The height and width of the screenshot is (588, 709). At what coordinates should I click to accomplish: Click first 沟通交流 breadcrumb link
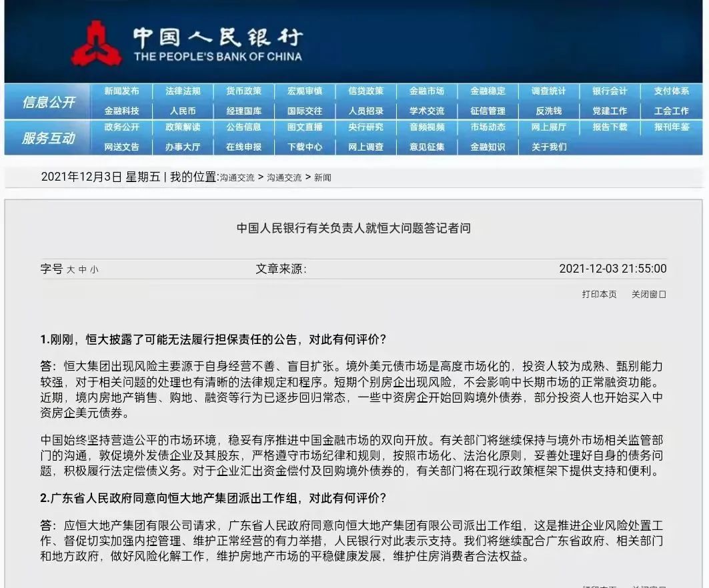pos(237,178)
